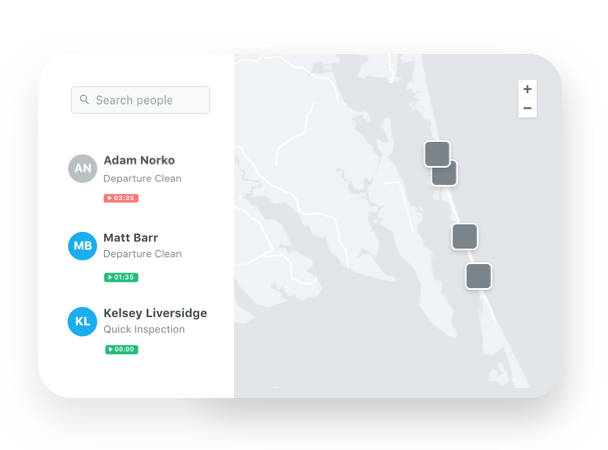Select the bottommost map marker
Image resolution: width=608 pixels, height=450 pixels.
coord(479,276)
